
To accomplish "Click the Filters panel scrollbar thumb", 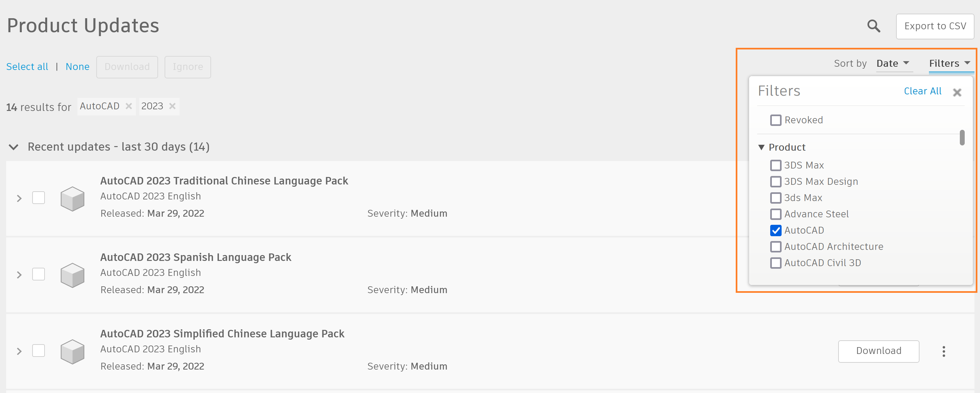I will (962, 137).
